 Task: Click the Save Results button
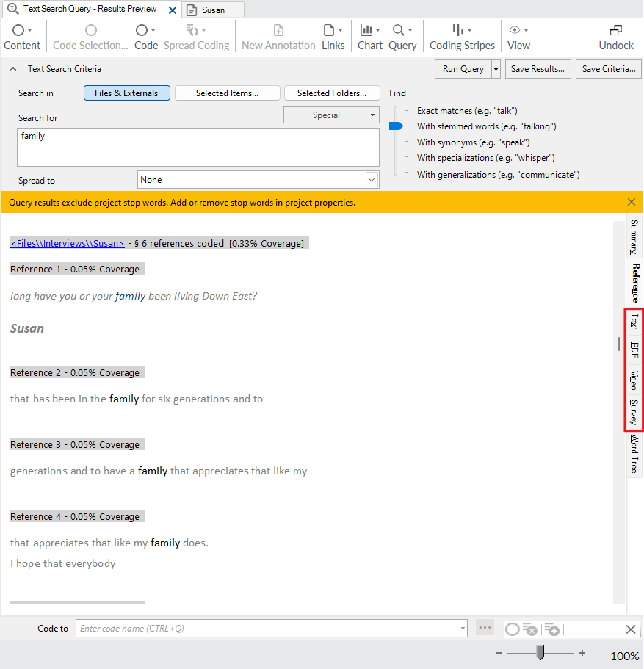click(x=538, y=69)
